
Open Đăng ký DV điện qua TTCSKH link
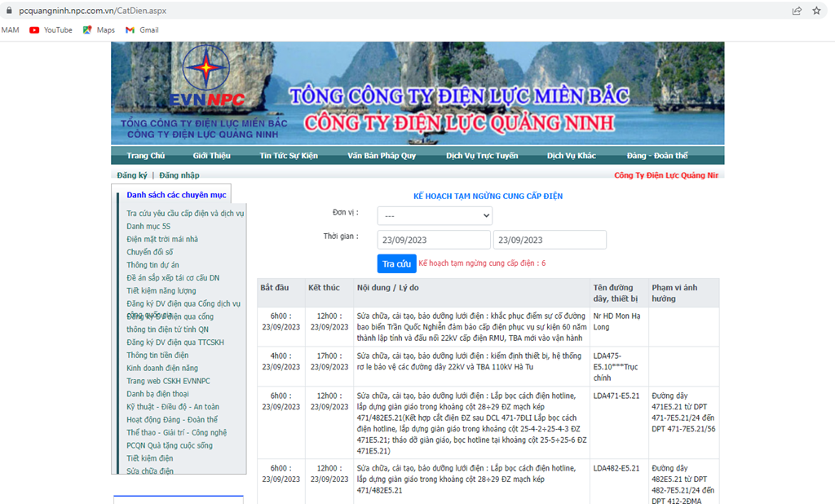click(x=175, y=342)
